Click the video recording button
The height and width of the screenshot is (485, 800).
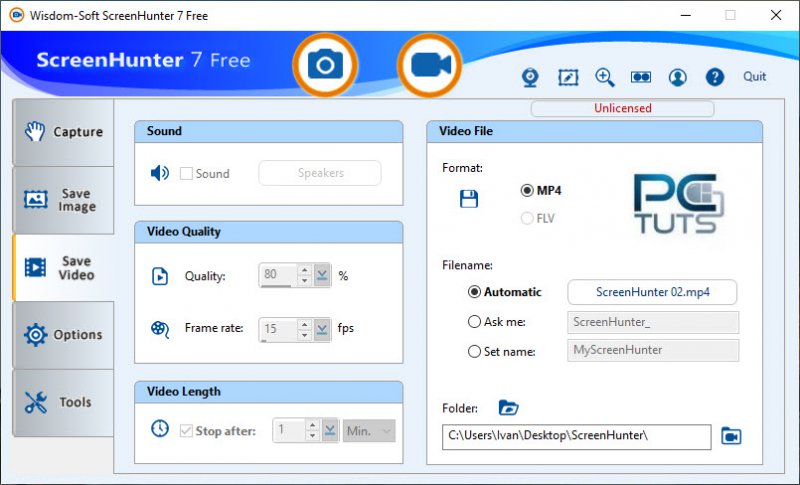[x=430, y=65]
